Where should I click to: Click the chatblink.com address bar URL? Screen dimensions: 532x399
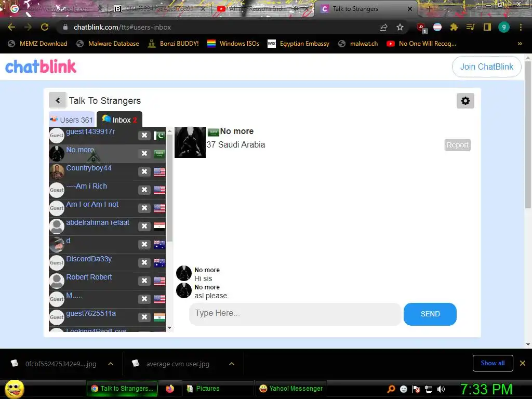coord(122,27)
